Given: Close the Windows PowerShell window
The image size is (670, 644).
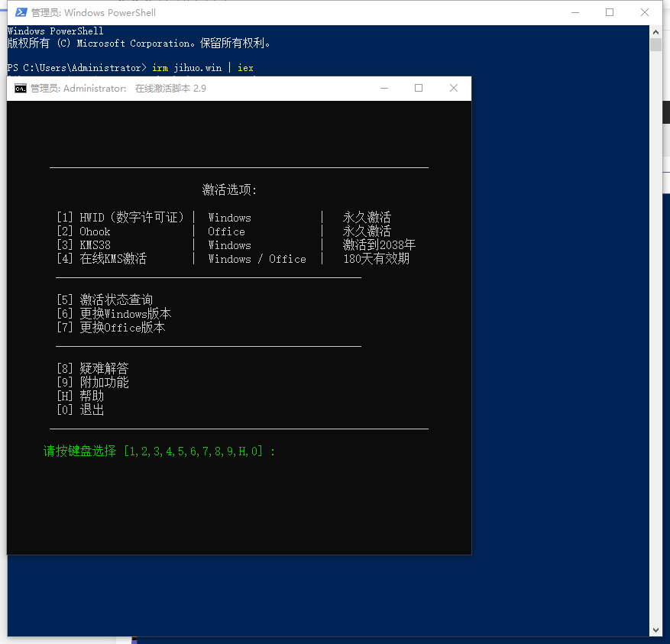Looking at the screenshot, I should click(x=646, y=12).
